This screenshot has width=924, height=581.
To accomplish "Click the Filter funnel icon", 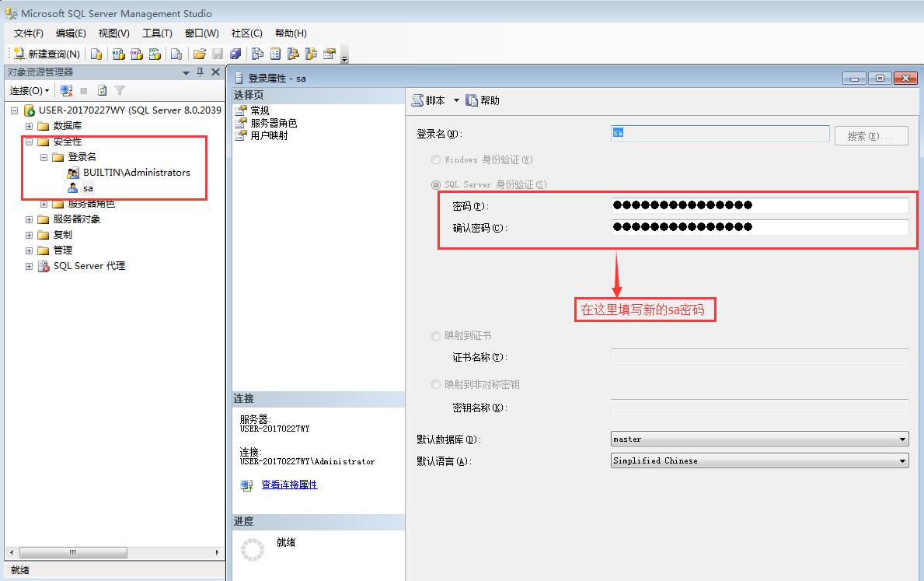I will [120, 91].
